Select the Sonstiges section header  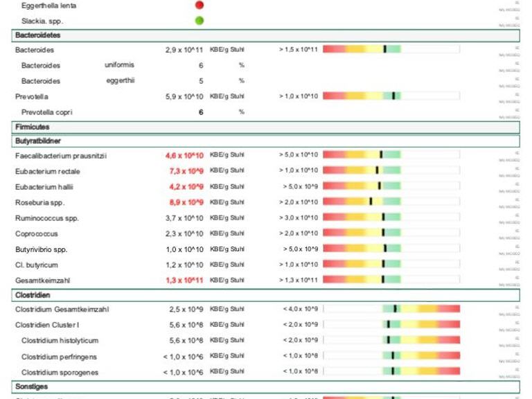pyautogui.click(x=266, y=387)
